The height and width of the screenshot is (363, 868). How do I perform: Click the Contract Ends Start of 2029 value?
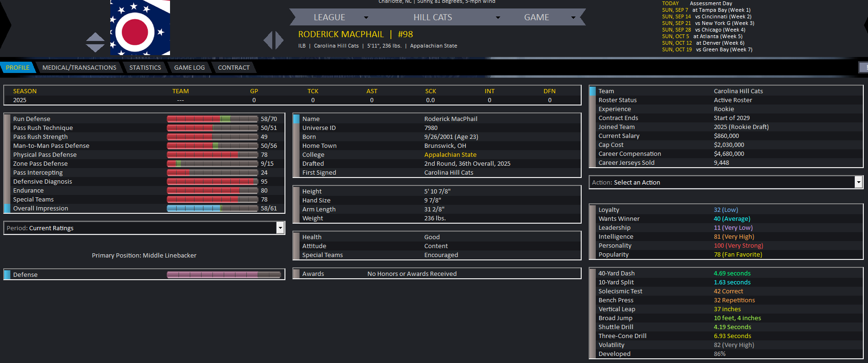(732, 118)
